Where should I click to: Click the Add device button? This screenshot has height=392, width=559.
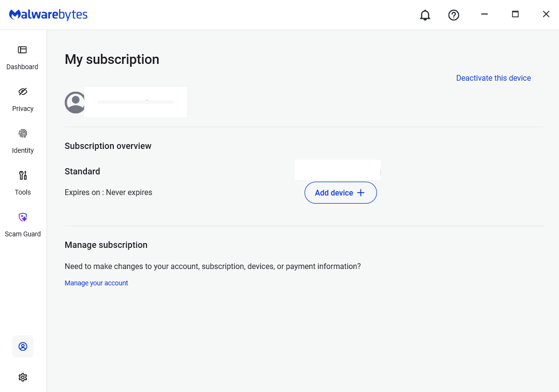pyautogui.click(x=340, y=193)
